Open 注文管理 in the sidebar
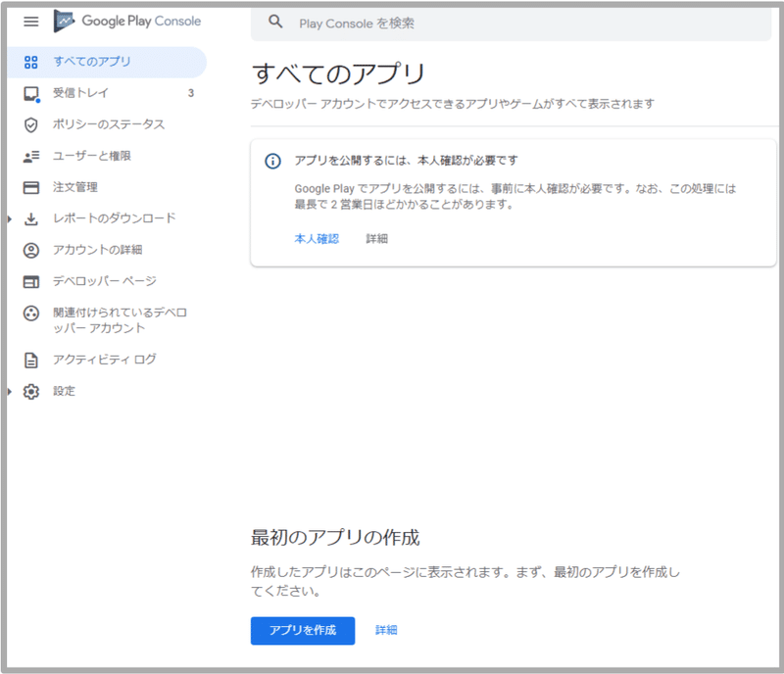 point(107,187)
